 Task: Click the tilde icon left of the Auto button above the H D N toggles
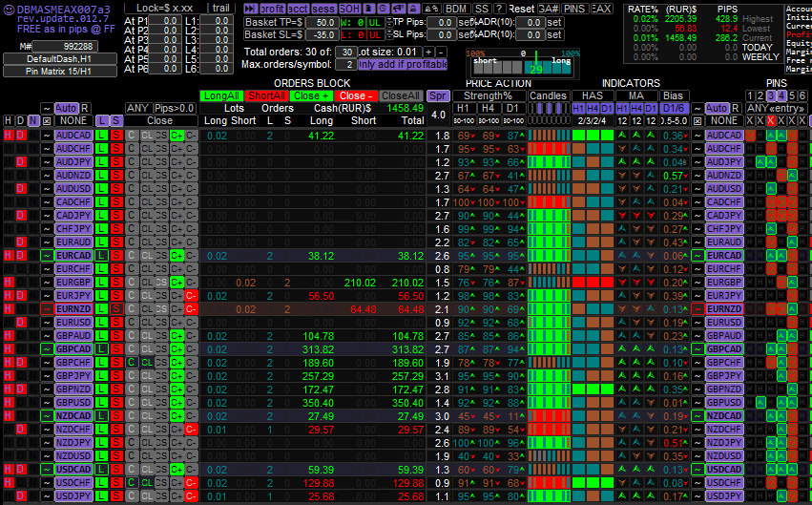(47, 108)
